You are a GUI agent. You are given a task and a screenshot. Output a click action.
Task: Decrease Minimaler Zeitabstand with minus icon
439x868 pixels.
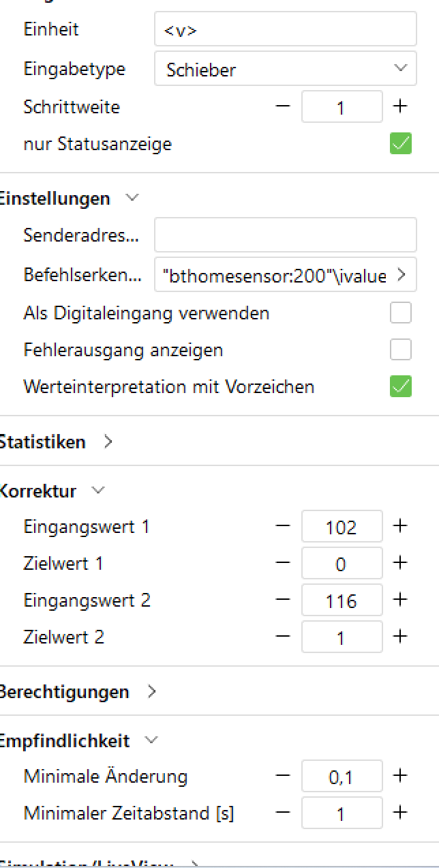pyautogui.click(x=283, y=813)
